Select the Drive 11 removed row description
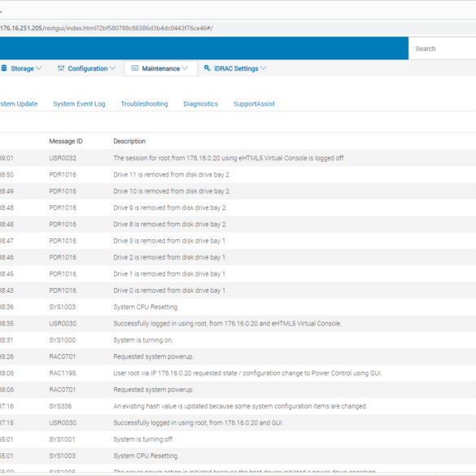This screenshot has height=476, width=476. (172, 175)
